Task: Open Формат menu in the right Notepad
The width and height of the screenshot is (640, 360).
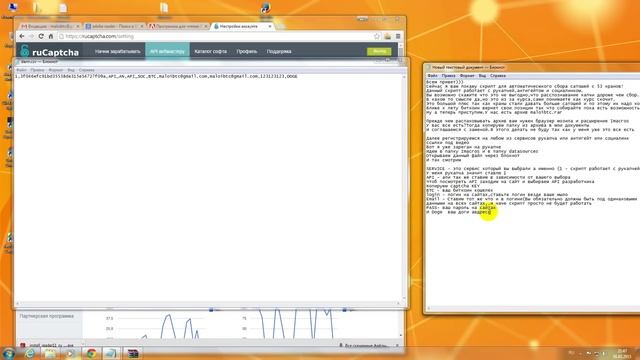Action: [x=467, y=76]
